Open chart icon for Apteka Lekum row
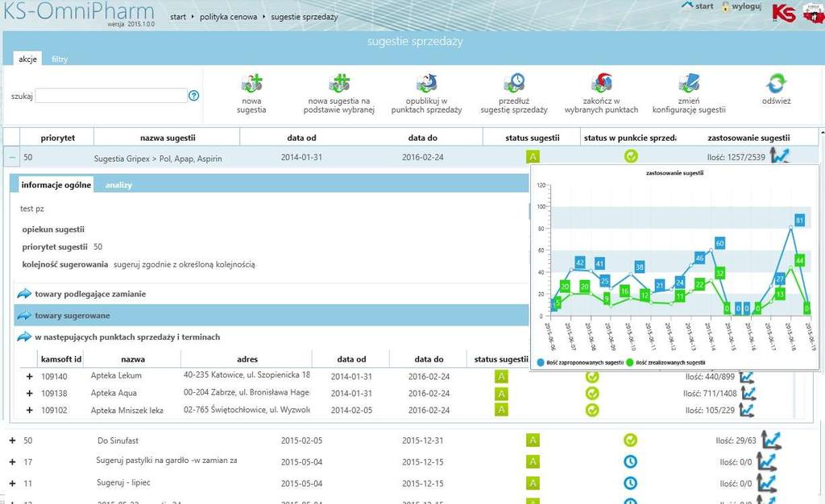Screen dimensions: 825x504 click(x=747, y=376)
